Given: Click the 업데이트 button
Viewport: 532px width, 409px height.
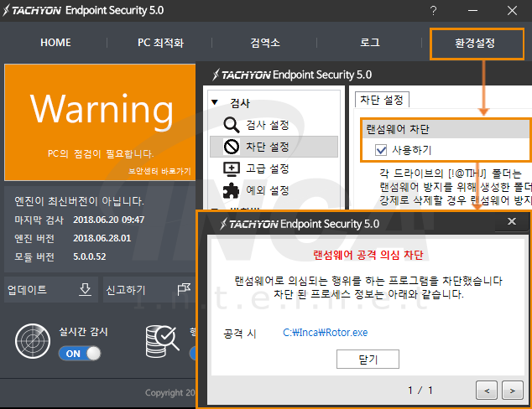Looking at the screenshot, I should pos(51,290).
